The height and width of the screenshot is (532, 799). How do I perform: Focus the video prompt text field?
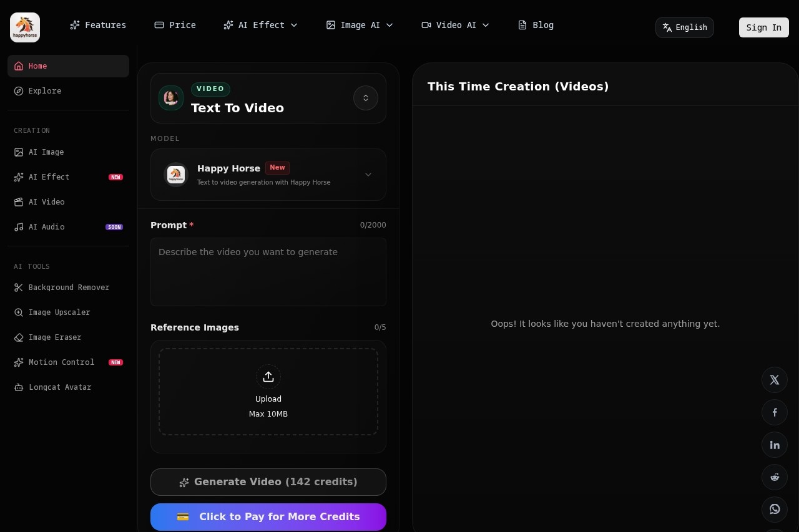coord(268,272)
